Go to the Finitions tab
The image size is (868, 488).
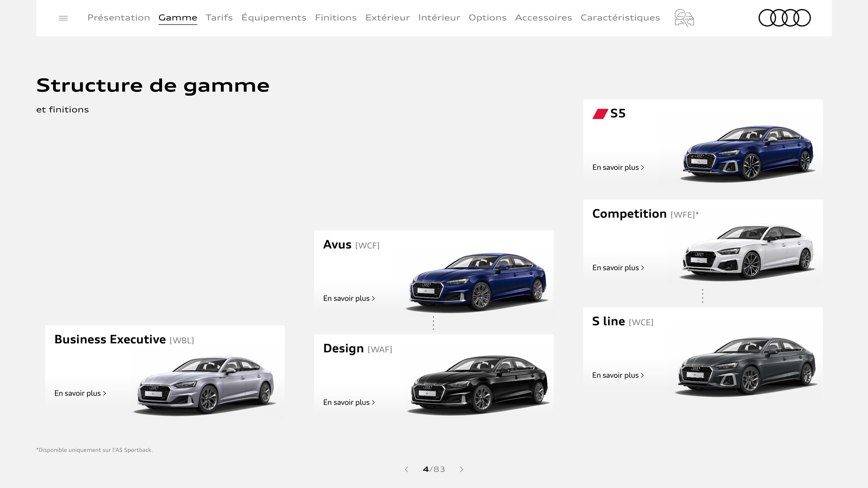click(336, 17)
